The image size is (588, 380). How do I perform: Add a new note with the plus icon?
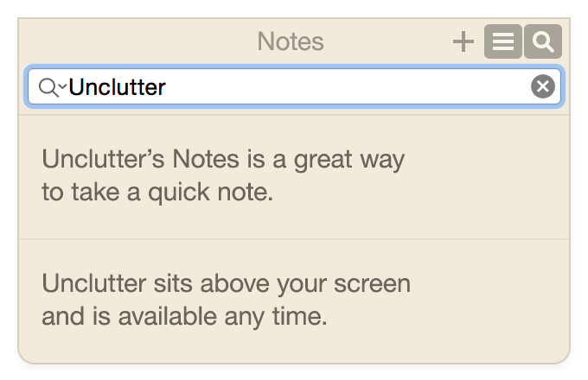coord(463,41)
